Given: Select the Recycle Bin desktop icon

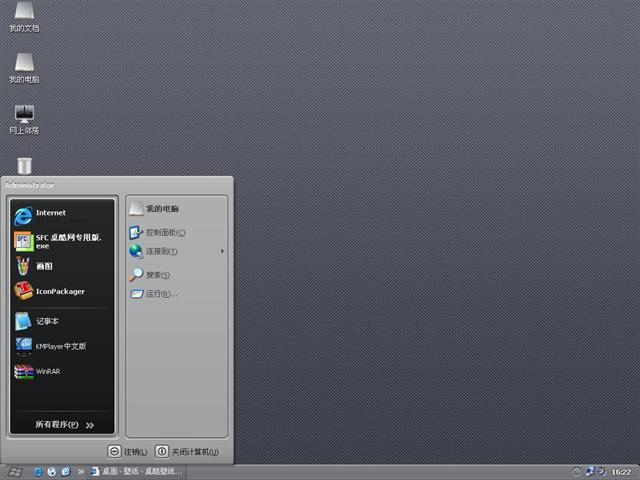Looking at the screenshot, I should [x=24, y=166].
